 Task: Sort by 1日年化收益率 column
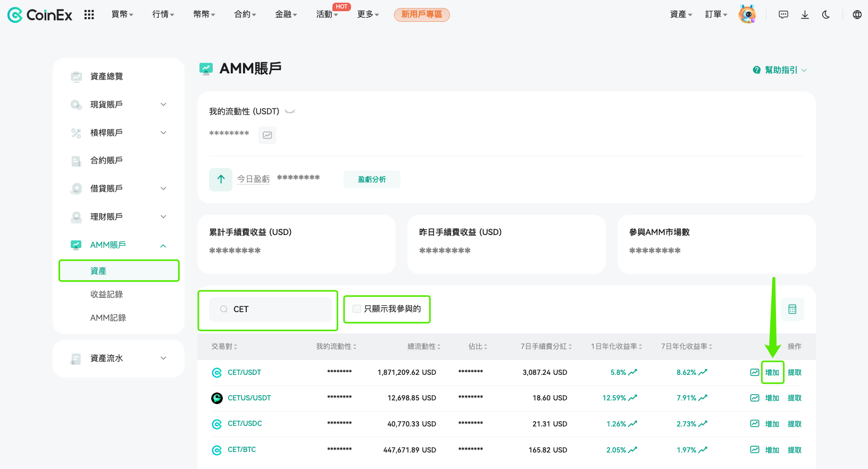point(616,347)
